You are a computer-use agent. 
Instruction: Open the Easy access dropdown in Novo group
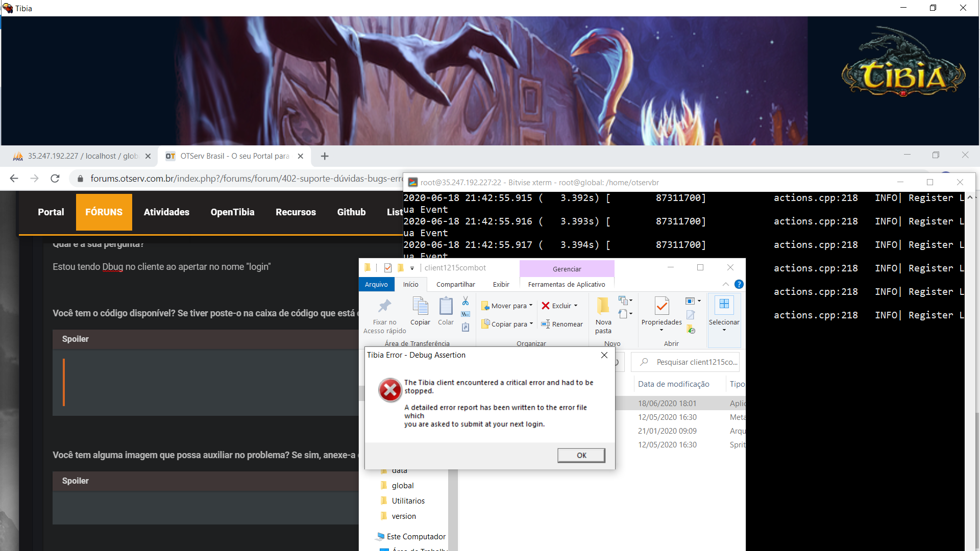pos(626,314)
